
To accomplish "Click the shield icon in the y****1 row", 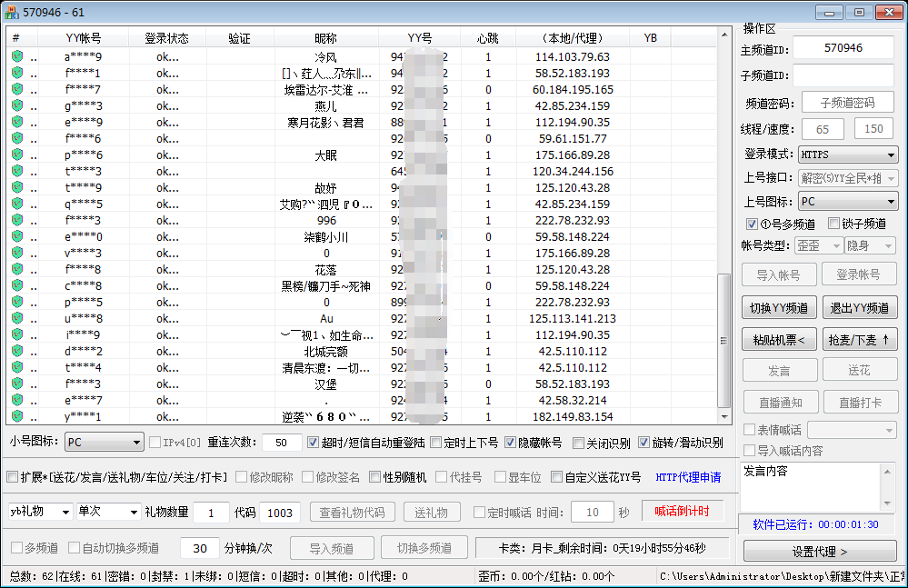I will click(17, 416).
